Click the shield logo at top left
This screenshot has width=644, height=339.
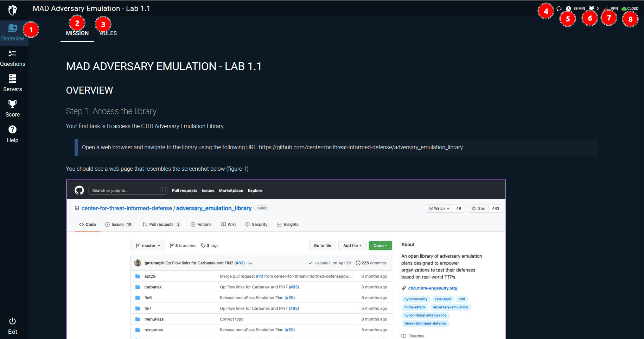point(13,10)
